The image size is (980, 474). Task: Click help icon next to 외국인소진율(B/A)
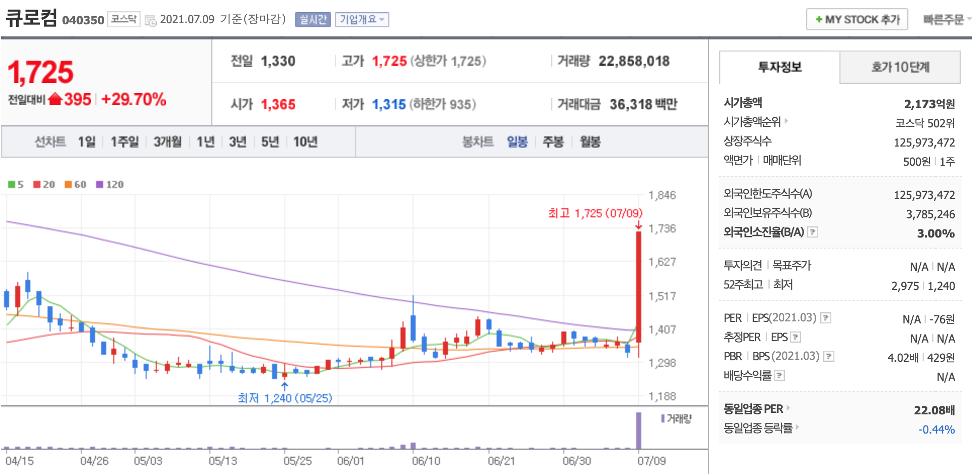(x=813, y=232)
